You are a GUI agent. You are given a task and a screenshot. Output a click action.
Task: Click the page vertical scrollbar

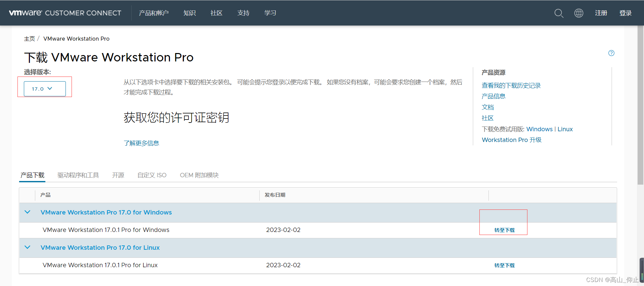pos(640,105)
